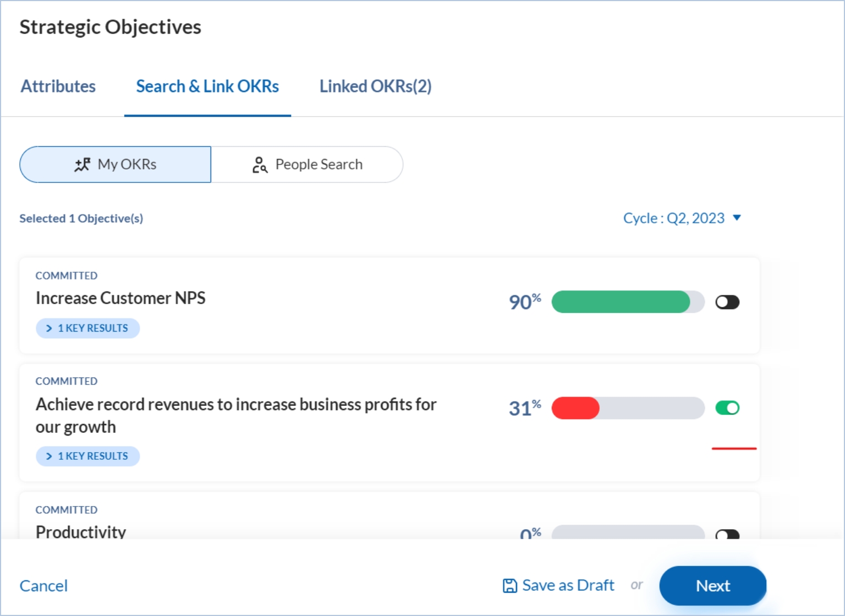Click the Cancel link

point(43,586)
